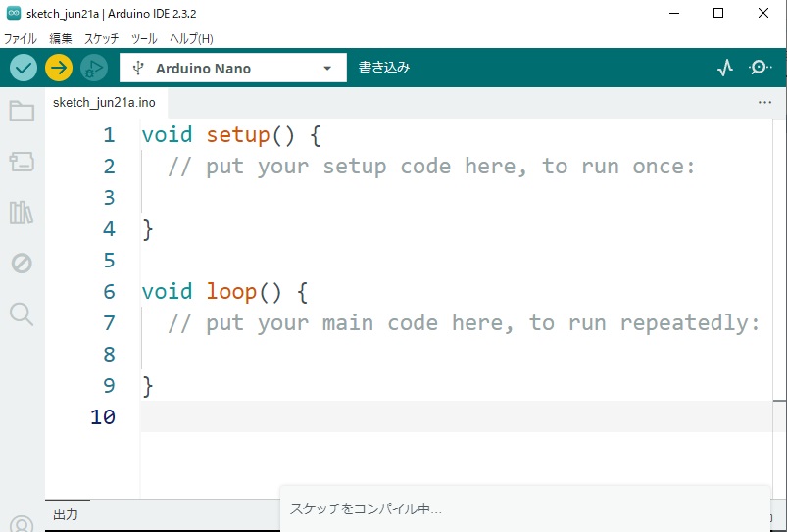Screen dimensions: 787x532
Task: Close the Arduino IDE window
Action: tap(762, 13)
